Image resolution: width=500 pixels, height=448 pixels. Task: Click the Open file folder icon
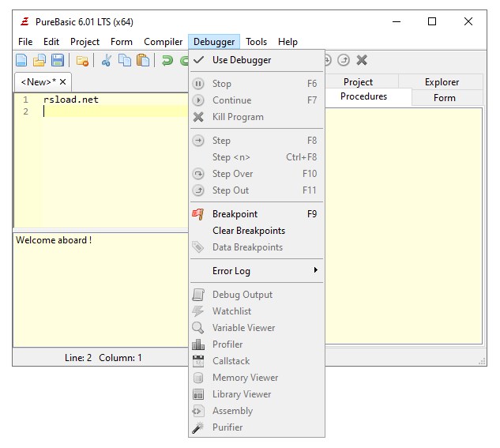pos(39,60)
